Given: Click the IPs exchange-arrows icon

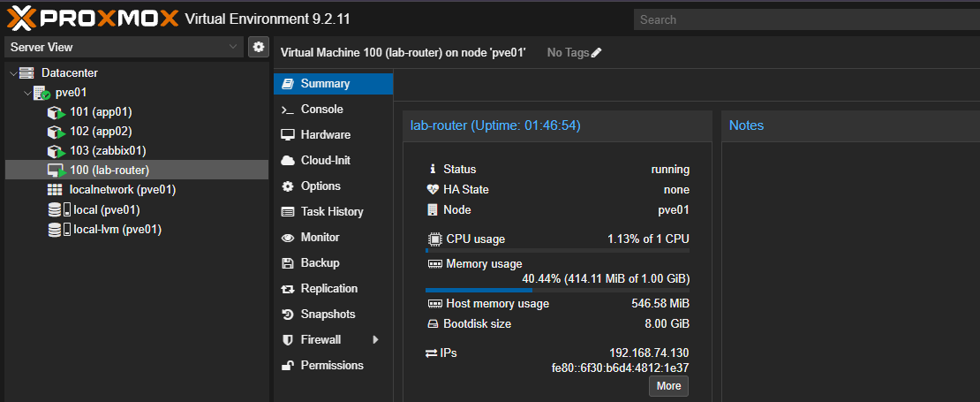Looking at the screenshot, I should [431, 353].
